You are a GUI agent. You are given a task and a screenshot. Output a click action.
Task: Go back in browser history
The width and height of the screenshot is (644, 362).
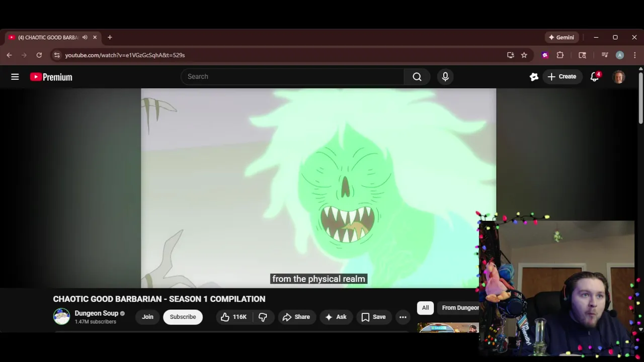9,55
